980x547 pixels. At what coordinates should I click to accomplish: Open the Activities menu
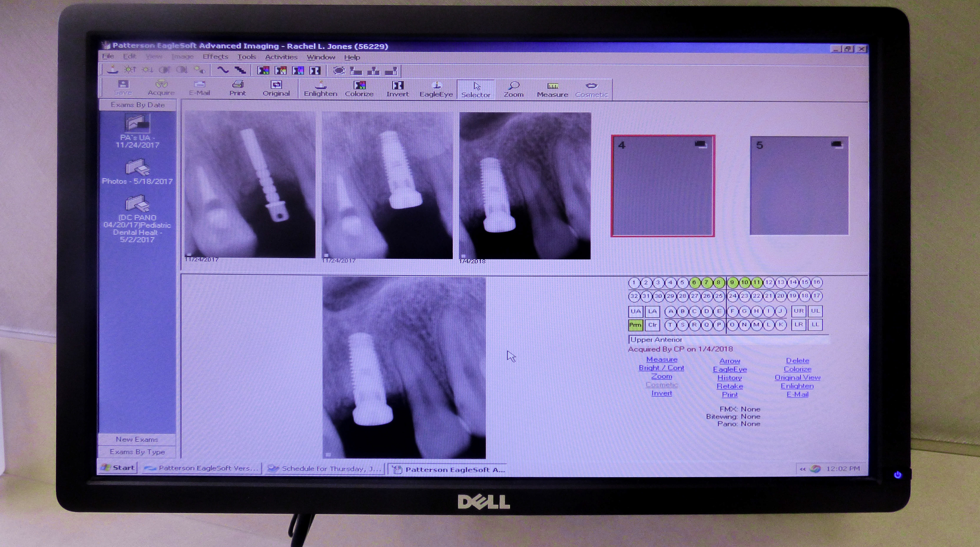coord(281,57)
